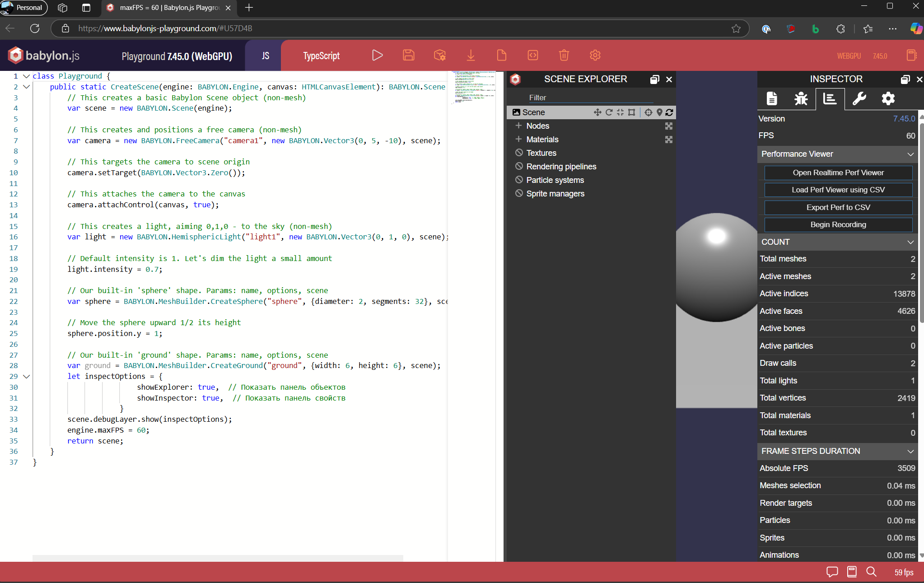The image size is (924, 583).
Task: Switch to the JS language tab
Action: point(265,56)
